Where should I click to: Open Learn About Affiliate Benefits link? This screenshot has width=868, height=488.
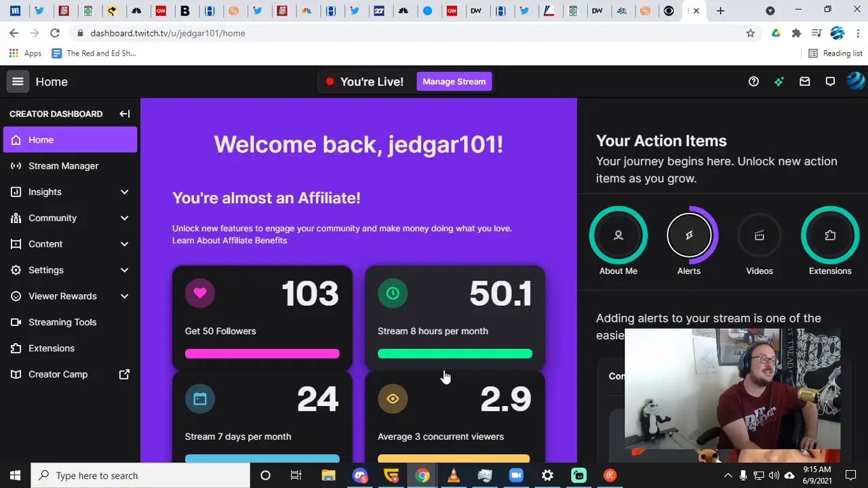(x=229, y=241)
